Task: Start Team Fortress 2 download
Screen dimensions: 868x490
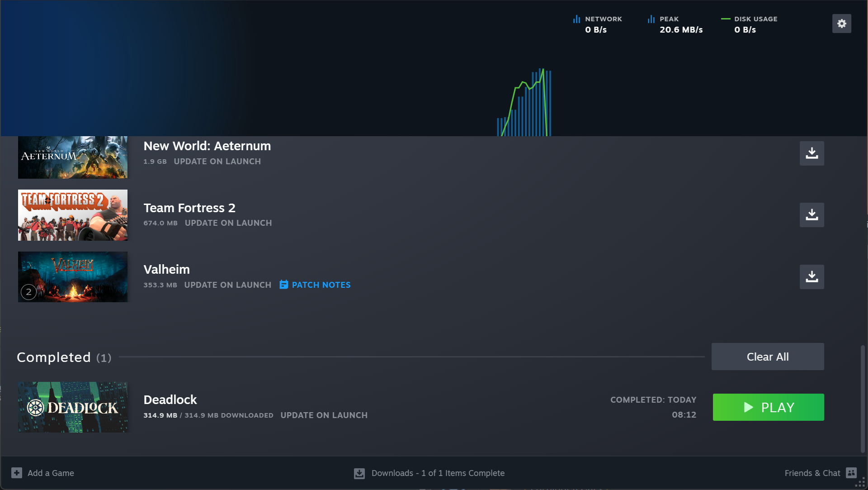Action: click(811, 215)
